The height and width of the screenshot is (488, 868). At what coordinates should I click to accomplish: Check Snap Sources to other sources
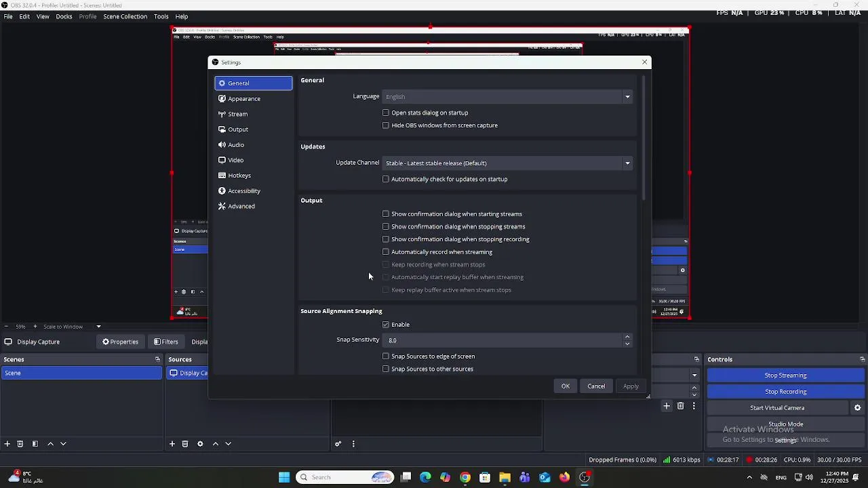coord(386,369)
